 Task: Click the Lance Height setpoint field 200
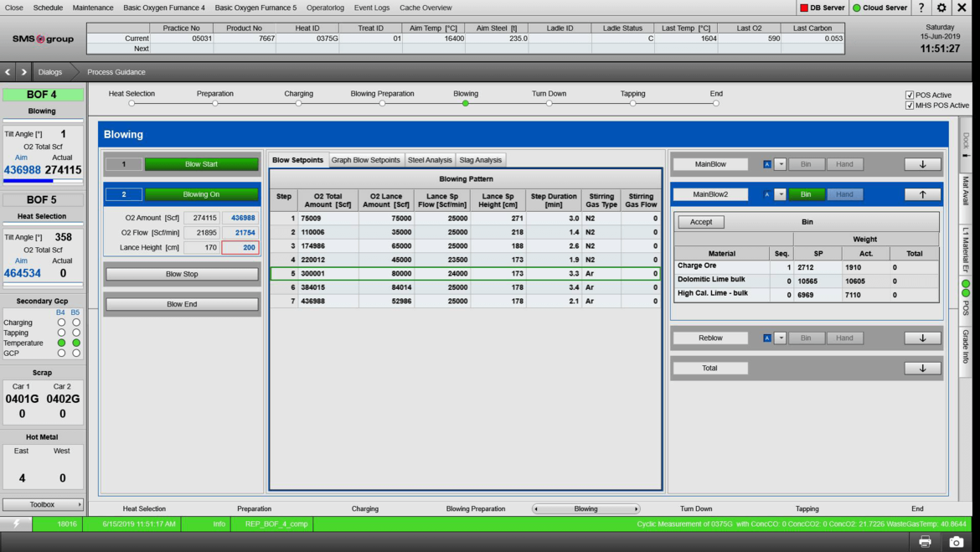240,248
